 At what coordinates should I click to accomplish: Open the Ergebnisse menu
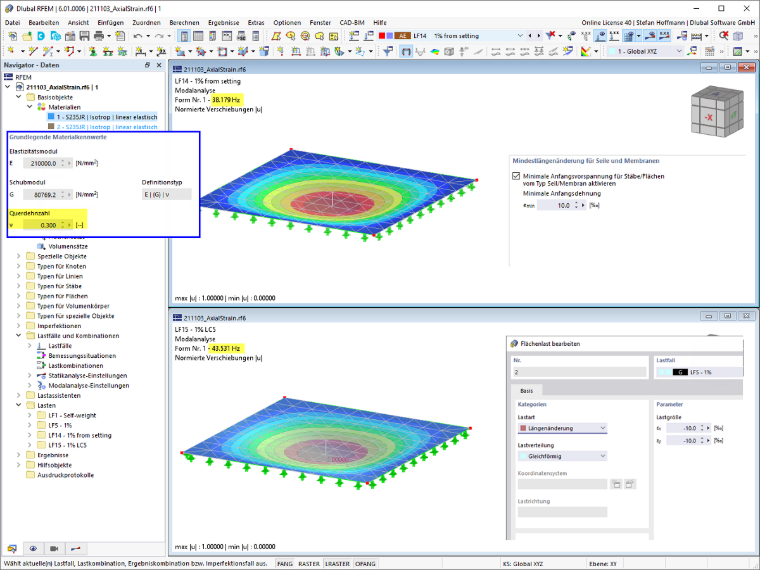click(223, 23)
